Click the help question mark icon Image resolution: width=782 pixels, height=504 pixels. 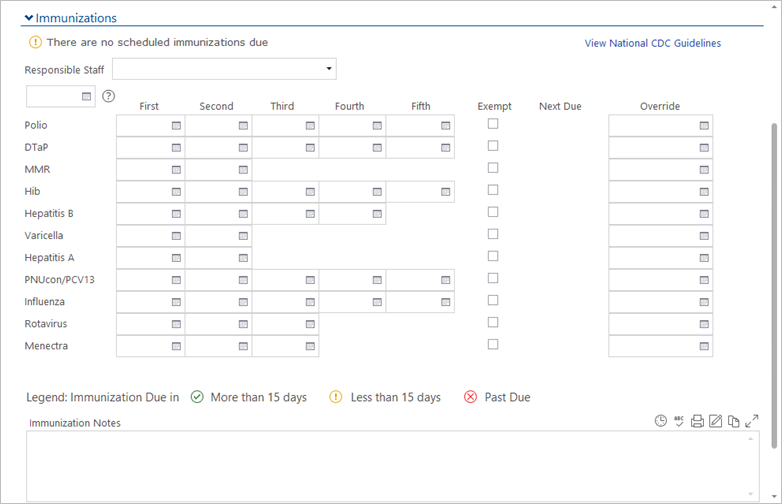[x=109, y=96]
